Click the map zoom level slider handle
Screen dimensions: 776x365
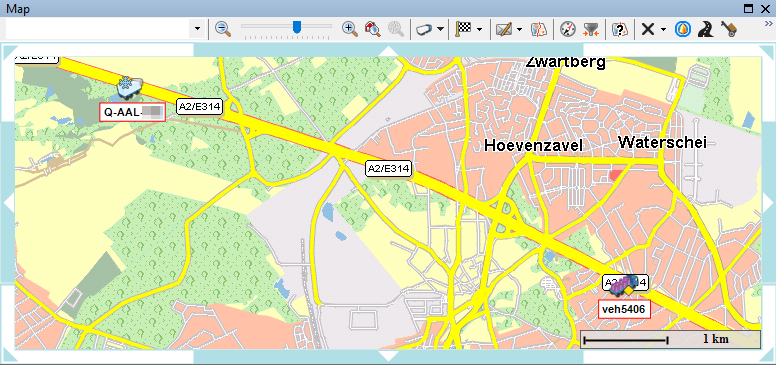pyautogui.click(x=297, y=27)
